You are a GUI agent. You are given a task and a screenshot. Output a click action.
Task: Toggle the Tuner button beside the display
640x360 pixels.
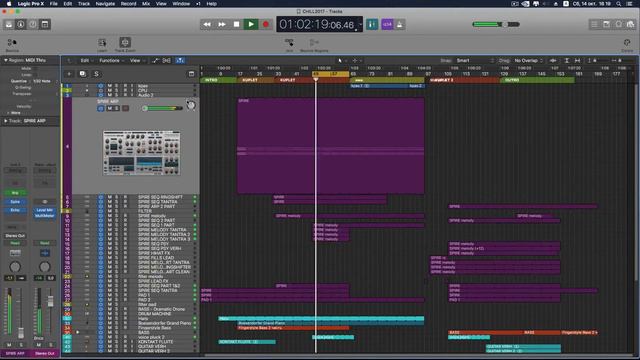tap(372, 24)
